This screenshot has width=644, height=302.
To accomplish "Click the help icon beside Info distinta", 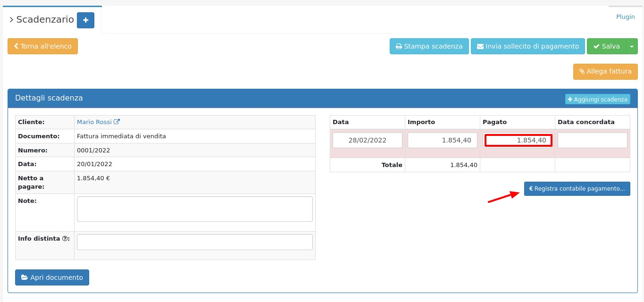I will (65, 239).
